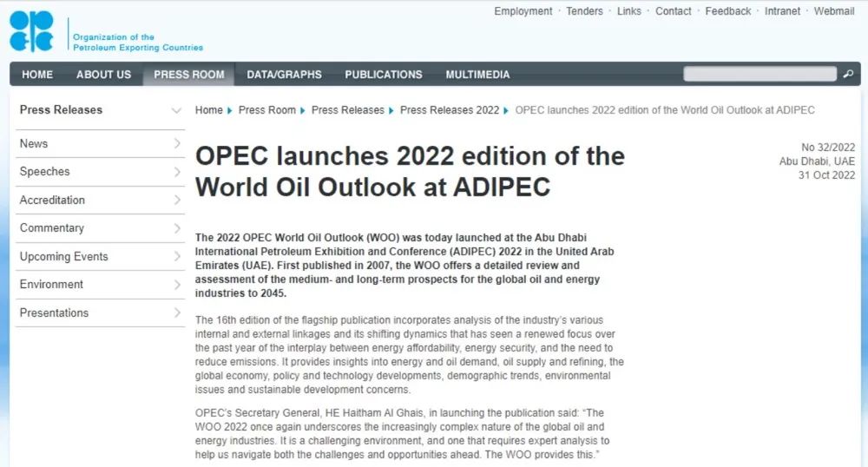This screenshot has width=868, height=467.
Task: Open the Webmail link
Action: coord(833,11)
